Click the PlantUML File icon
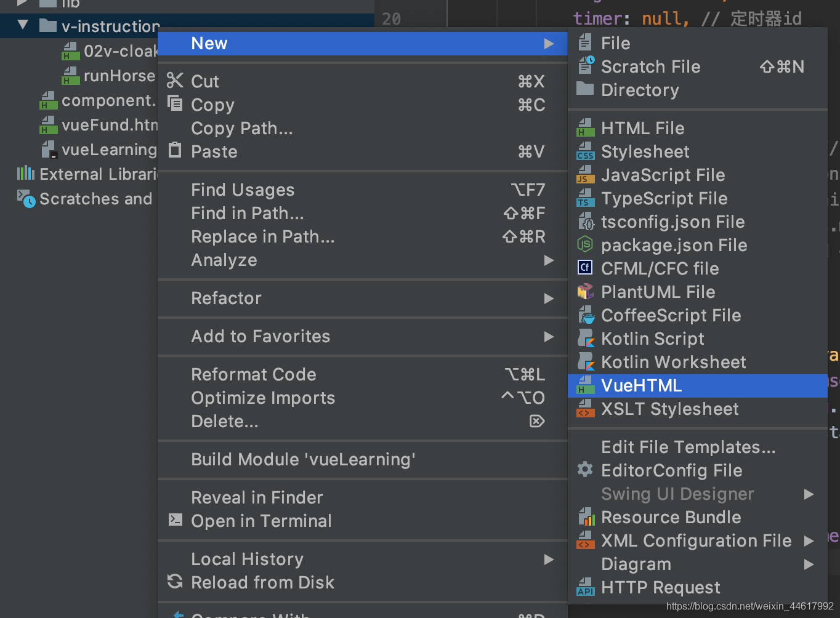Screen dimensions: 840x618 (x=585, y=291)
